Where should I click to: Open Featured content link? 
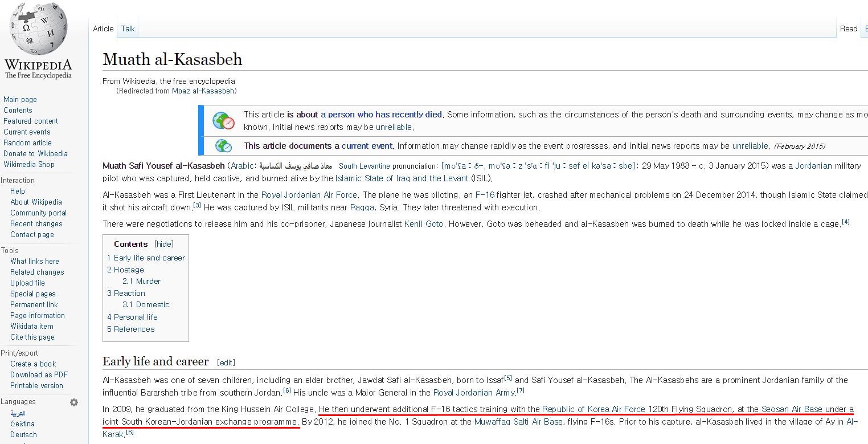(x=31, y=121)
